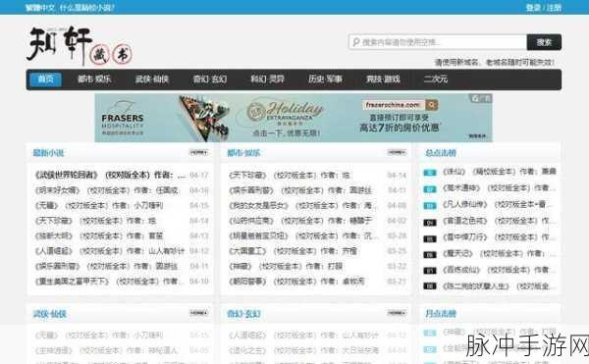Open 《朝阳警事》 dated 03-21

(296, 281)
